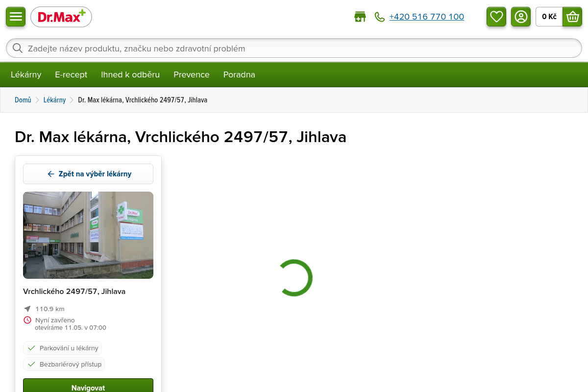Viewport: 588px width, 392px height.
Task: Click the Navigovat button
Action: pyautogui.click(x=88, y=386)
